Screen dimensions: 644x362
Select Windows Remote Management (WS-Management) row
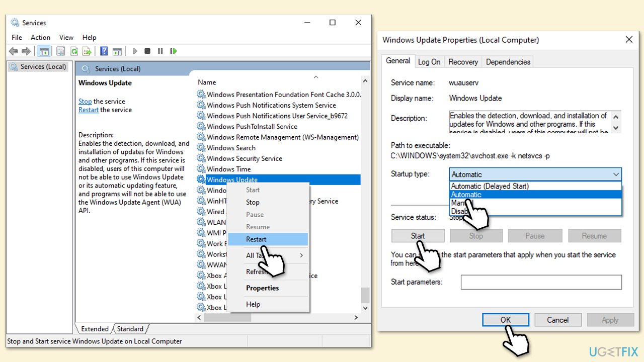[x=278, y=137]
